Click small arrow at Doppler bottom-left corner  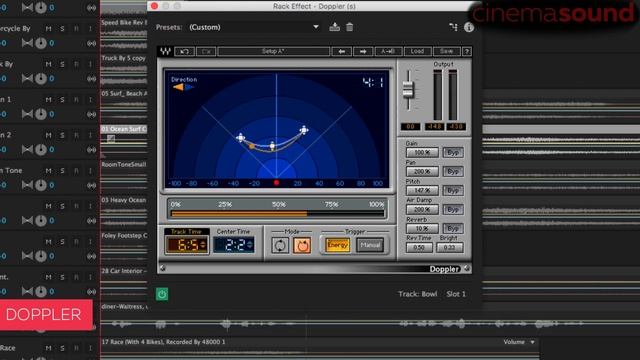pos(162,268)
